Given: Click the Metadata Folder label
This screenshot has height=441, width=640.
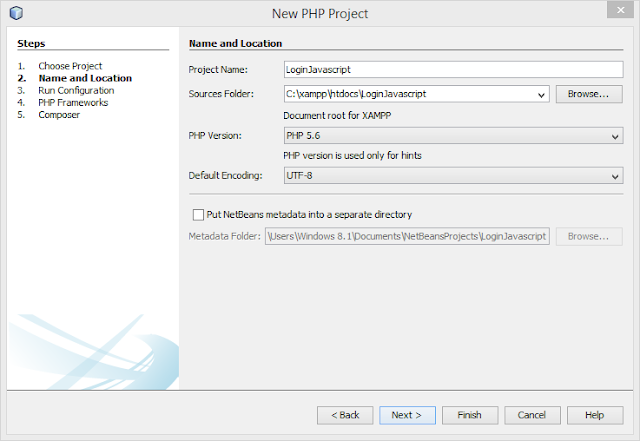Looking at the screenshot, I should click(224, 236).
